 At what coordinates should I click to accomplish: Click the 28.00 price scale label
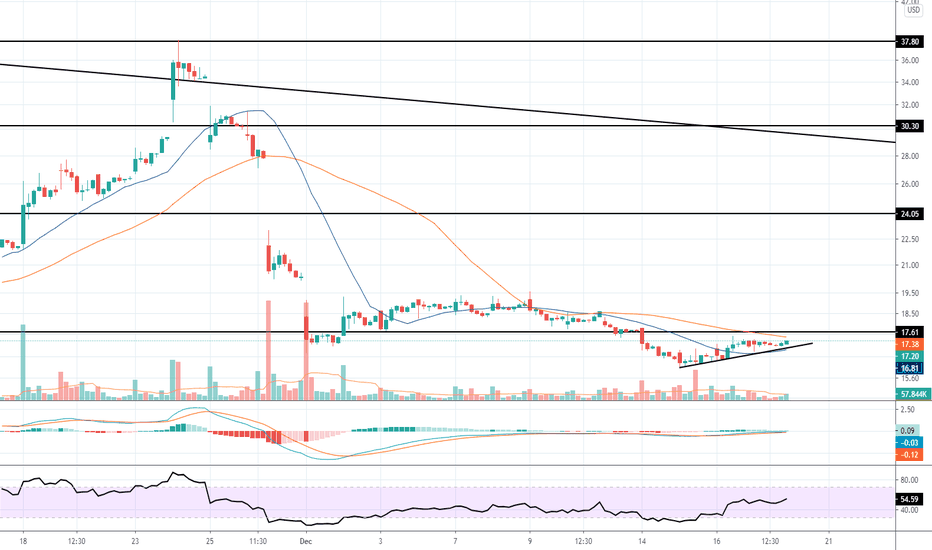[909, 156]
